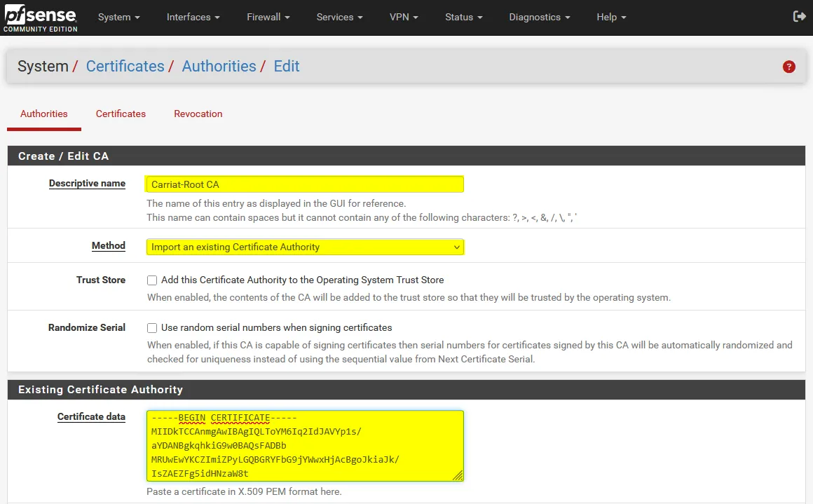Click the logout icon in navbar
813x504 pixels.
[x=798, y=17]
